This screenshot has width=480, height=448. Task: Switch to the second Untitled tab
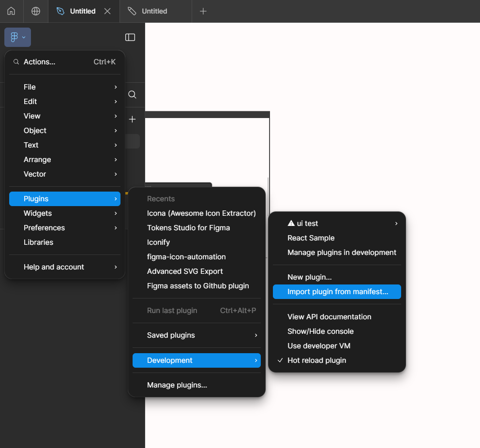156,11
